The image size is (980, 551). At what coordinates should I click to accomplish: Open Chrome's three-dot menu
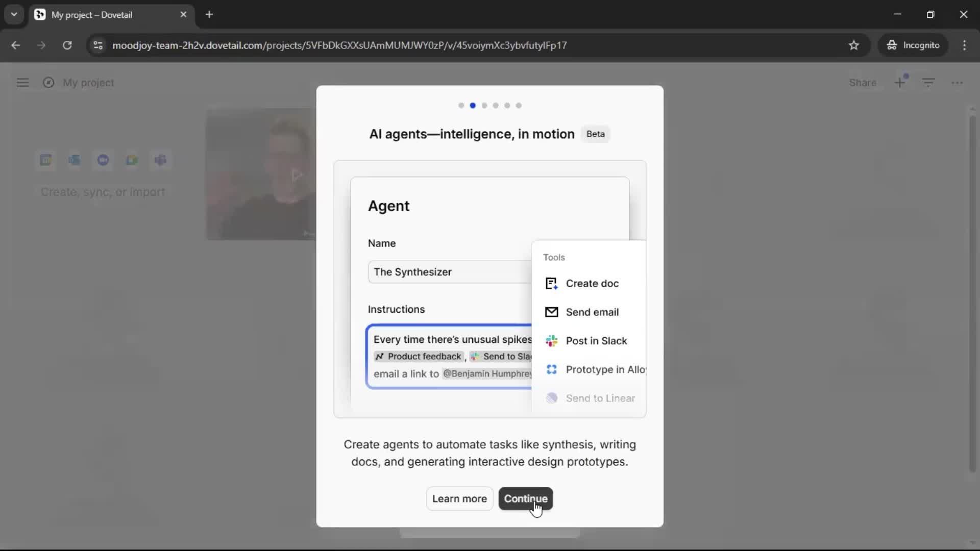click(x=964, y=45)
